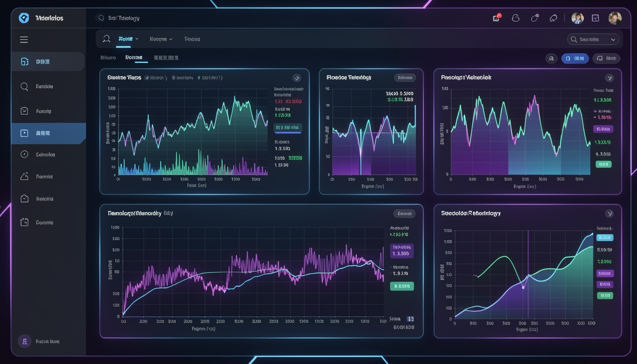Toggle the small blue box below Memorchy legend

click(410, 319)
